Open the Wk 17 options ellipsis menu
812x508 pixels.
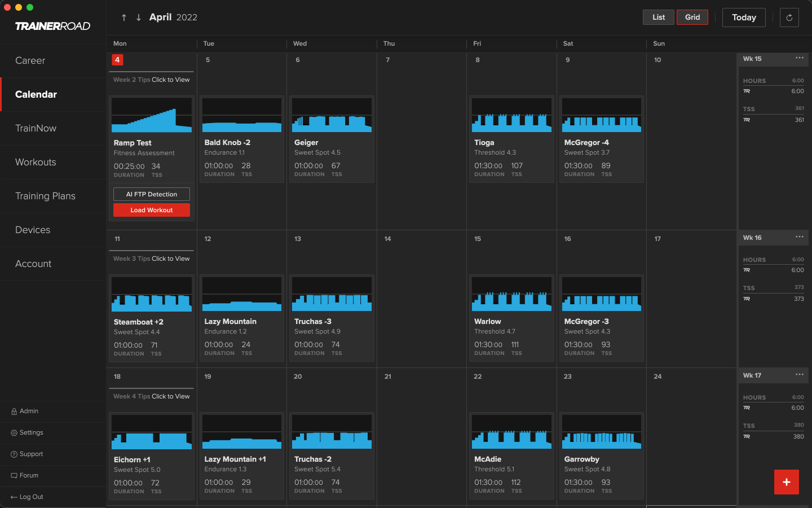[799, 375]
